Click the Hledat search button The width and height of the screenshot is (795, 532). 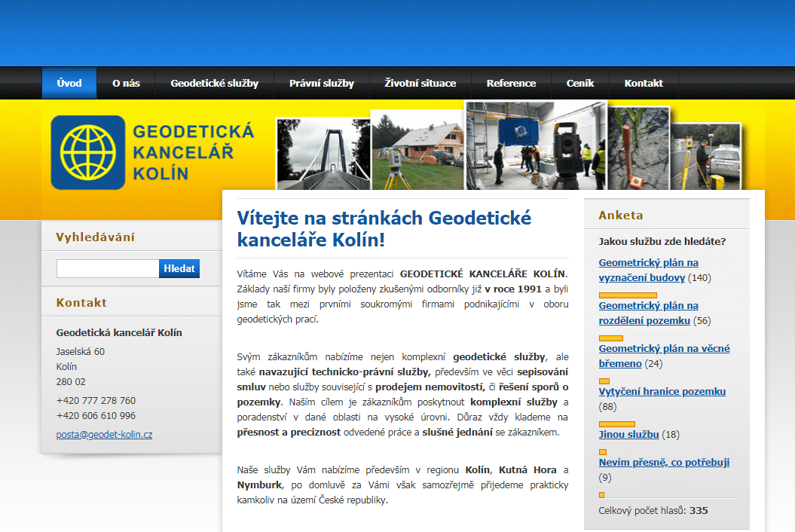(x=179, y=269)
